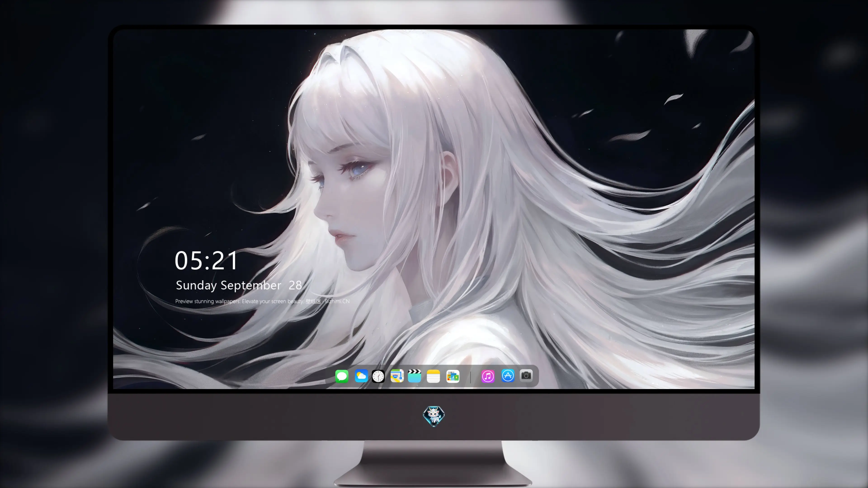
Task: Click the Preview stunning wallpapers tagline
Action: pyautogui.click(x=262, y=301)
